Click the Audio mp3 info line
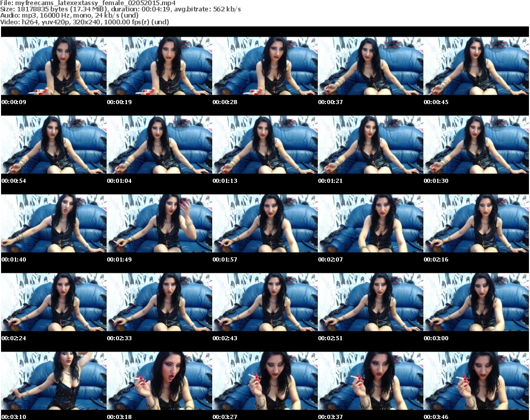The image size is (530, 420). pos(69,15)
